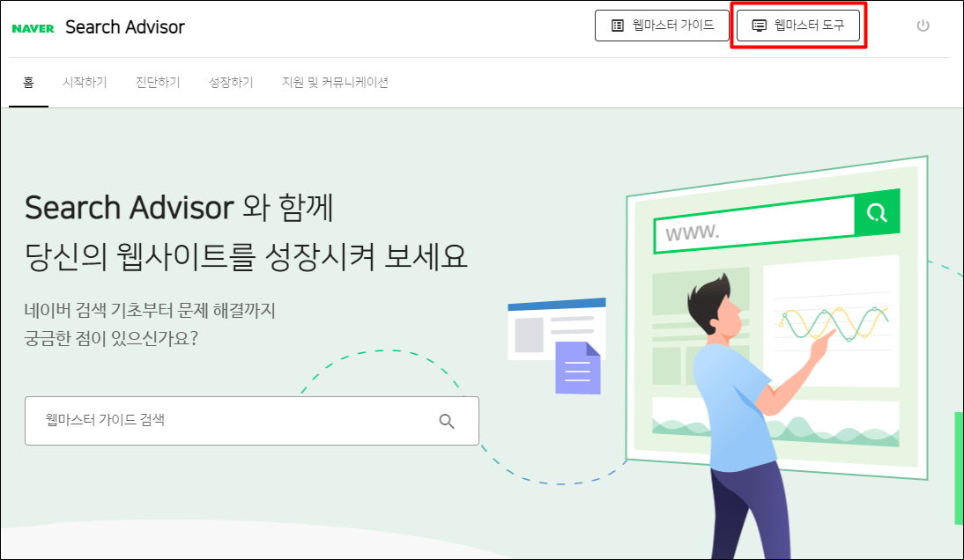The height and width of the screenshot is (560, 964).
Task: Select the 홈 tab
Action: pos(28,82)
